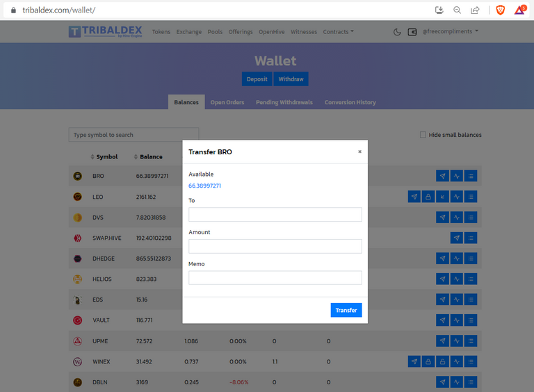
Task: Click the Brave shield icon in address bar
Action: click(x=501, y=10)
